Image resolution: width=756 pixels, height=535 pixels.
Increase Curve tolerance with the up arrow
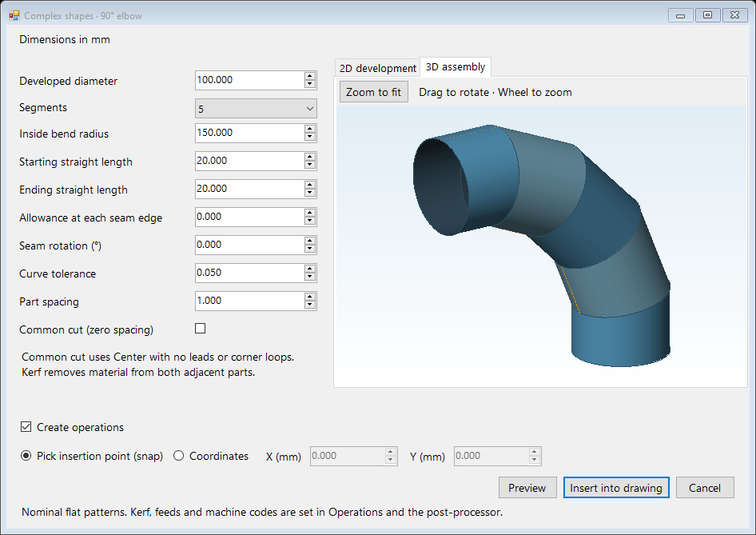coord(310,268)
